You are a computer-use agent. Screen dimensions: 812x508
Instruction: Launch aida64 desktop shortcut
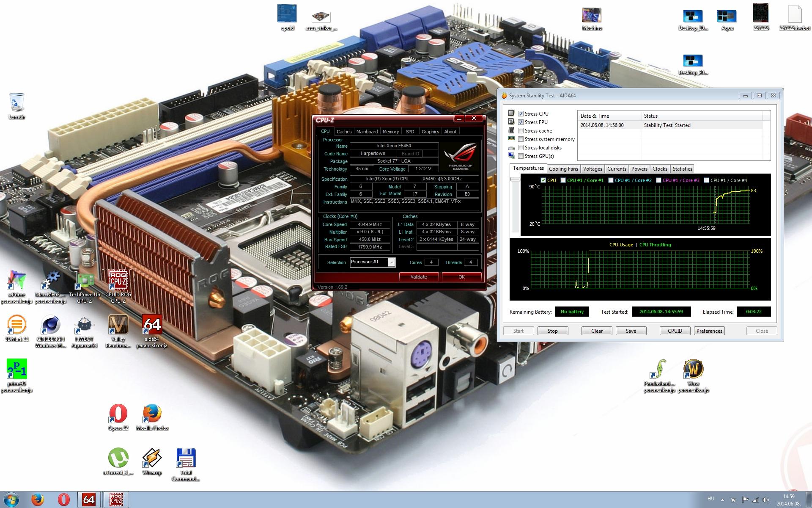click(x=152, y=331)
